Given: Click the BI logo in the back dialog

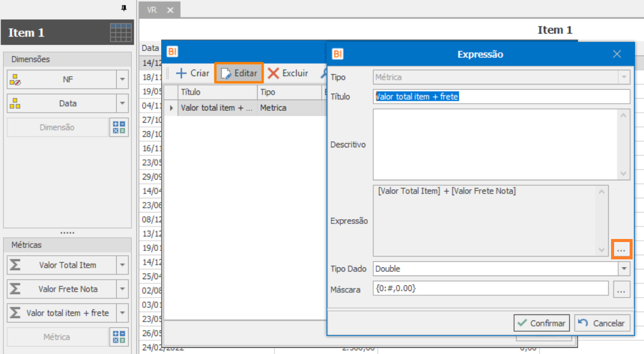Looking at the screenshot, I should 172,52.
